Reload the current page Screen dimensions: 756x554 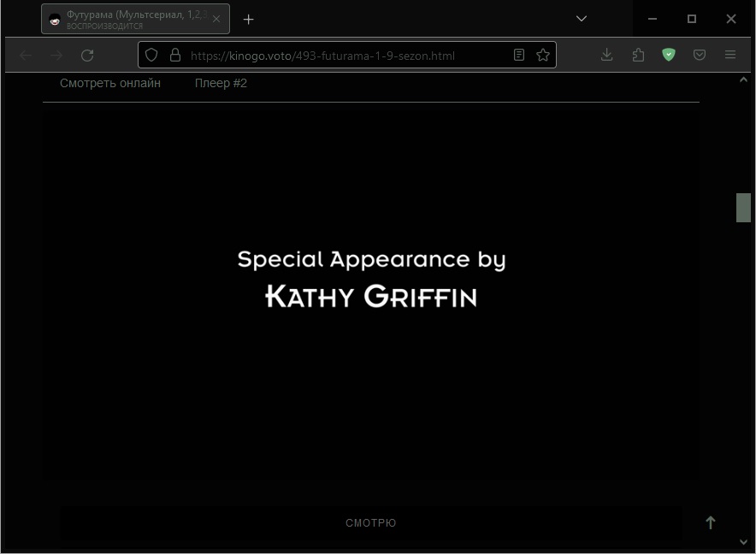pos(87,56)
